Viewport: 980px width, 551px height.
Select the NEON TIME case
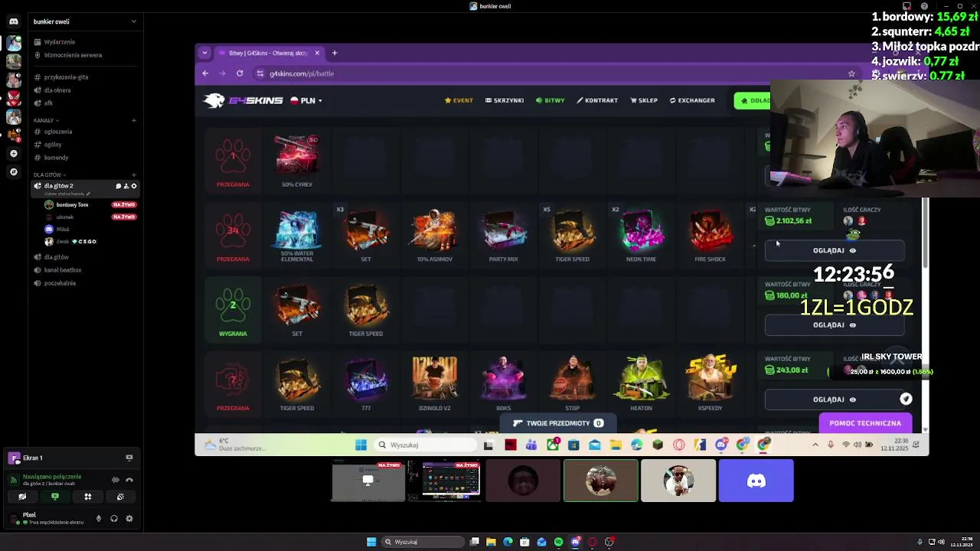click(x=641, y=236)
